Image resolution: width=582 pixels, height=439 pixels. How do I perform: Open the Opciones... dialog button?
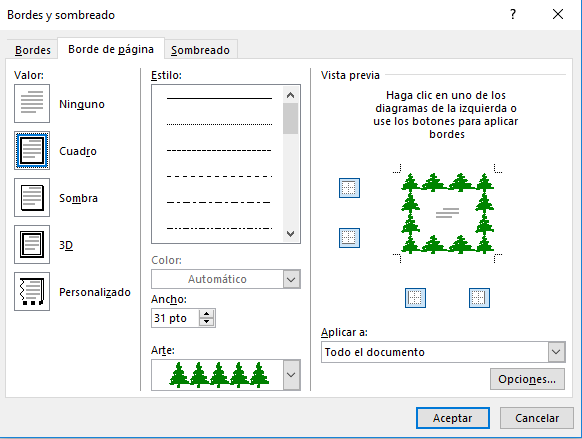(x=527, y=379)
